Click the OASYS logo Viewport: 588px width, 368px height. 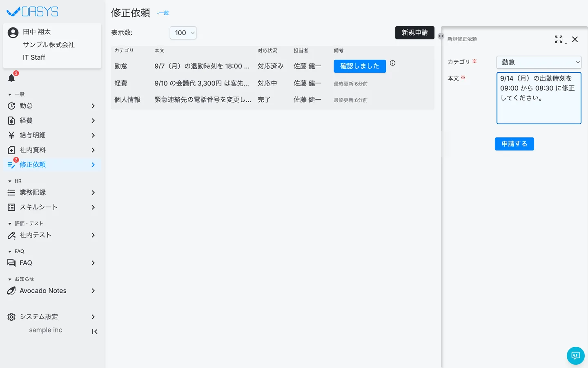pyautogui.click(x=33, y=12)
